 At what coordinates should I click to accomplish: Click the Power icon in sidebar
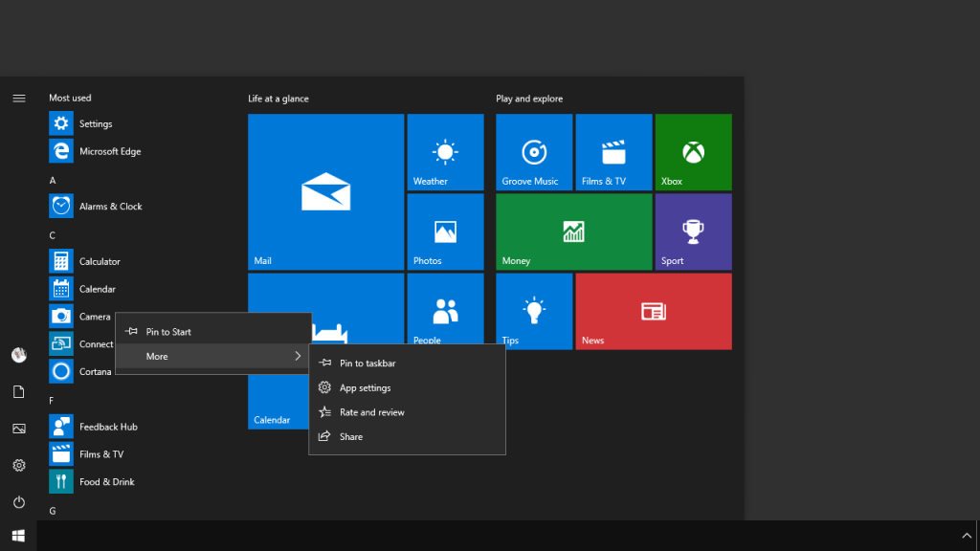[18, 502]
